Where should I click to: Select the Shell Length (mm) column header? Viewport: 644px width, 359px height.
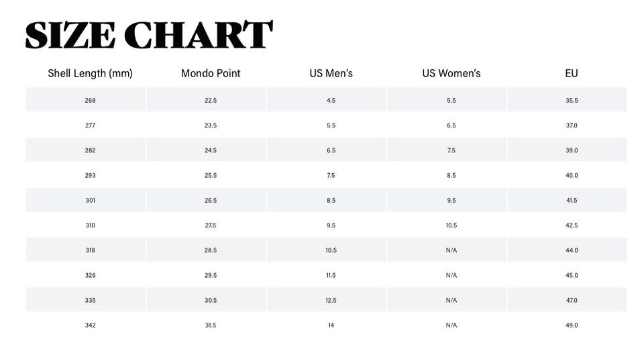coord(90,74)
